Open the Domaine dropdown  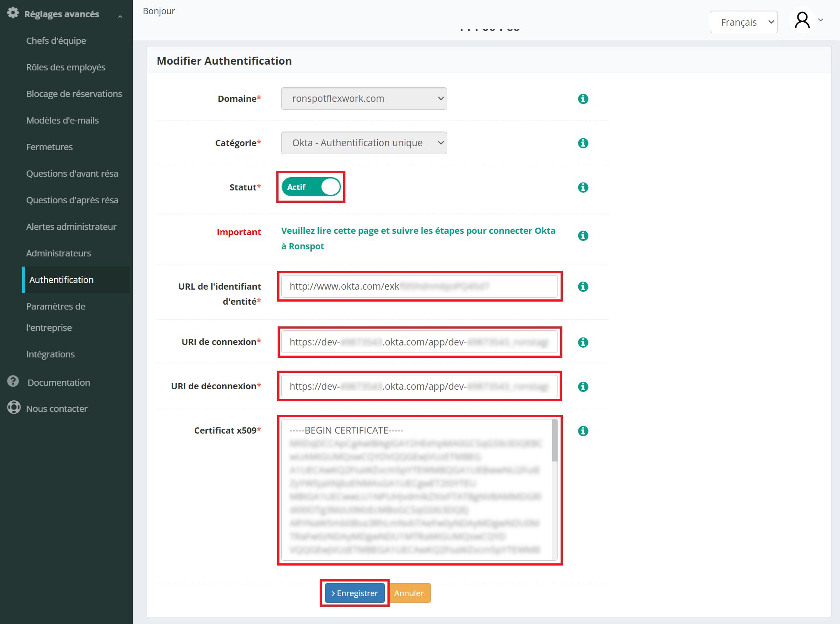pyautogui.click(x=364, y=99)
